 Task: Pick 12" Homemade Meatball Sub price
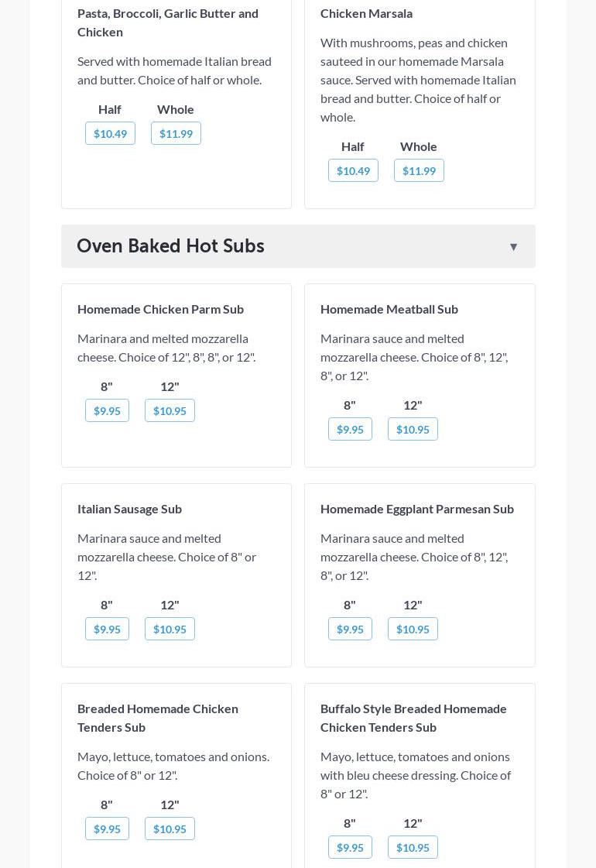point(413,429)
